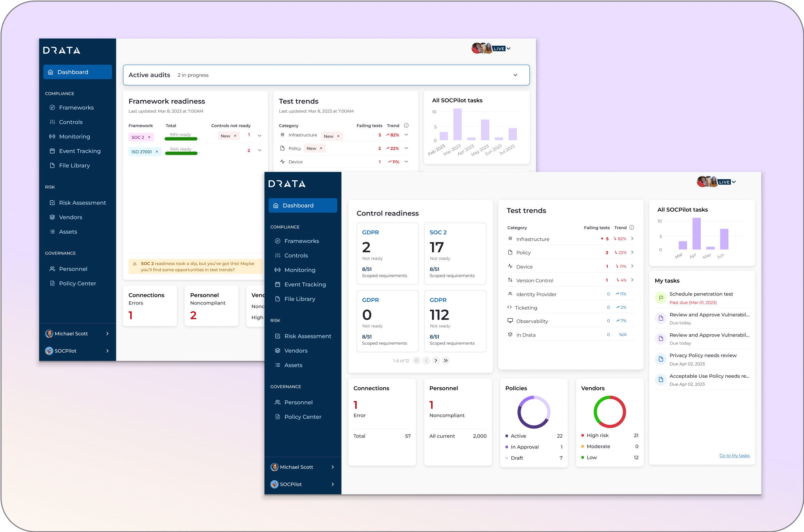Click the Version Control category icon
804x532 pixels.
point(510,280)
